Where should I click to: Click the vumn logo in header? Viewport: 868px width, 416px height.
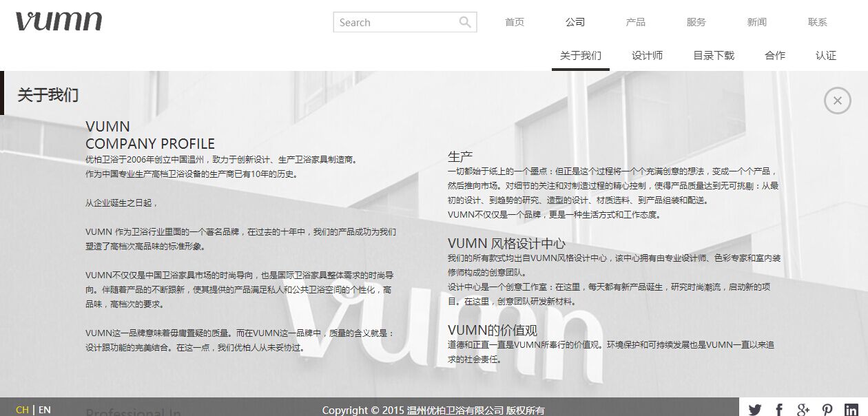click(x=59, y=21)
